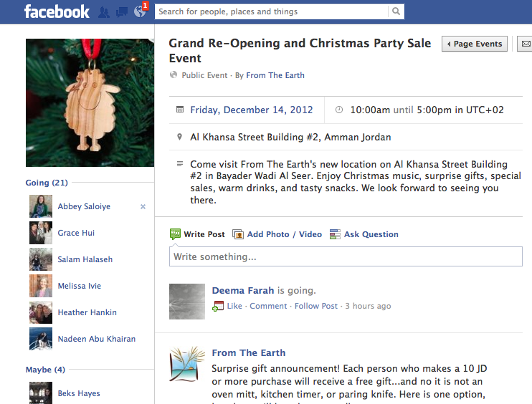Click inside the Write something field

click(x=346, y=256)
